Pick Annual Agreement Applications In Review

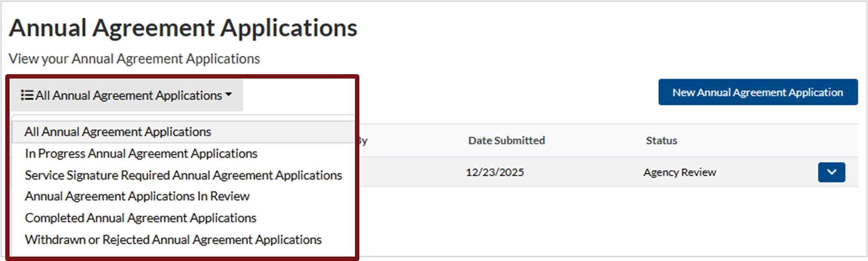[x=137, y=196]
